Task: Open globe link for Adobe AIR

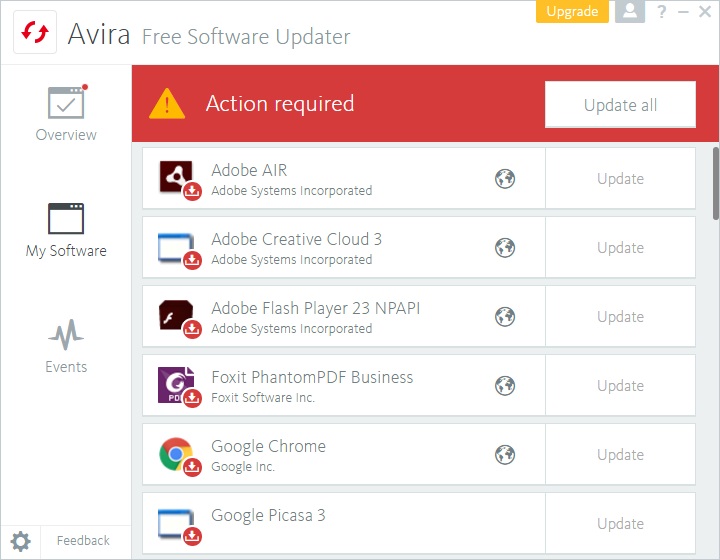Action: click(505, 179)
